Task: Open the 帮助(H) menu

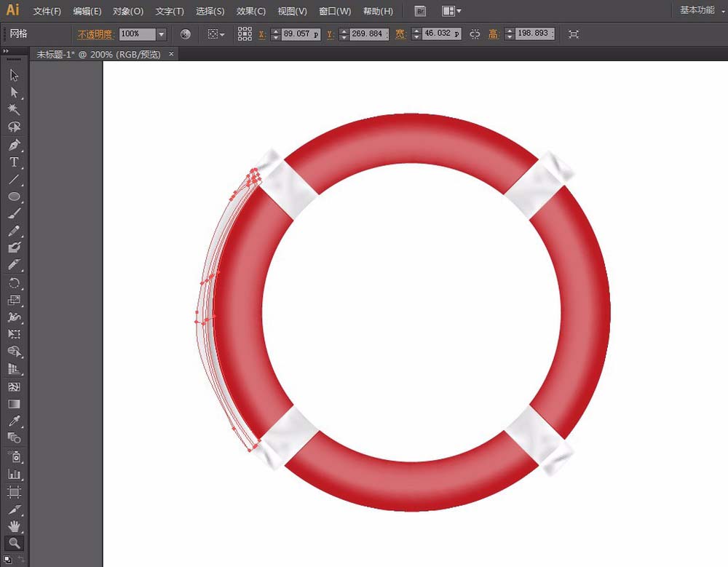Action: coord(378,11)
